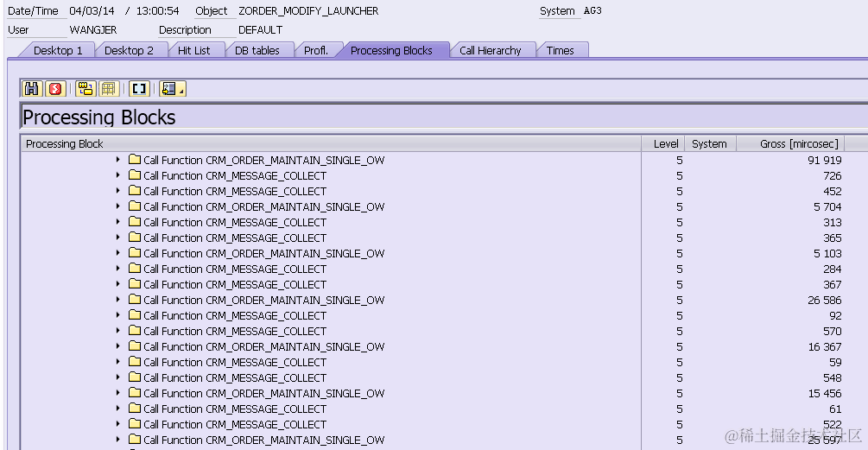Open the DB tables tab
Viewport: 868px width, 450px height.
257,50
